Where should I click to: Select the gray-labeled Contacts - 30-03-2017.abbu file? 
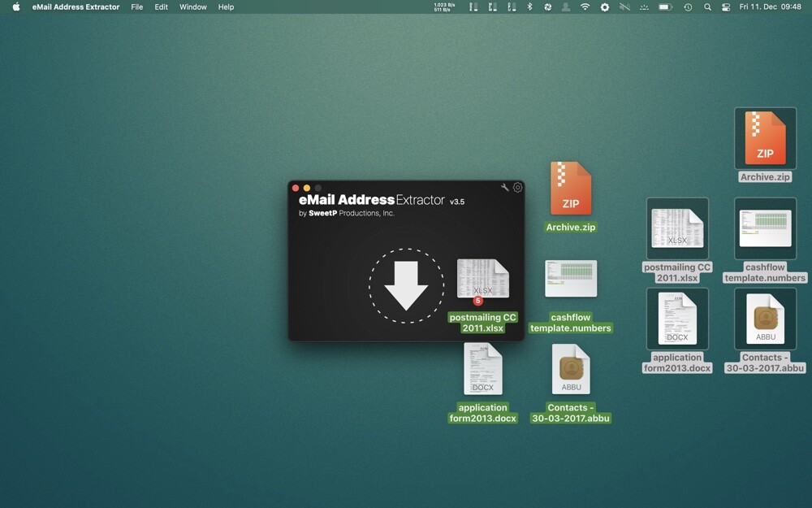tap(765, 331)
